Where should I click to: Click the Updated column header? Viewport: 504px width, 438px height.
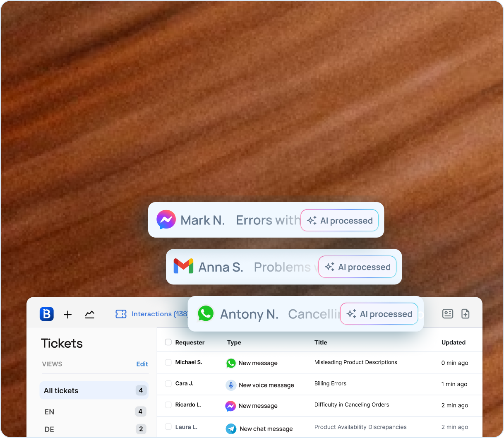454,342
